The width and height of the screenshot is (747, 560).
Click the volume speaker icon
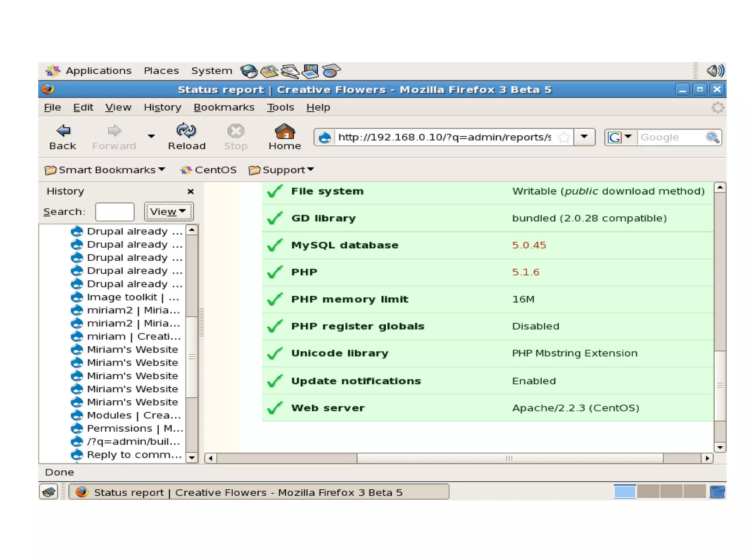715,71
